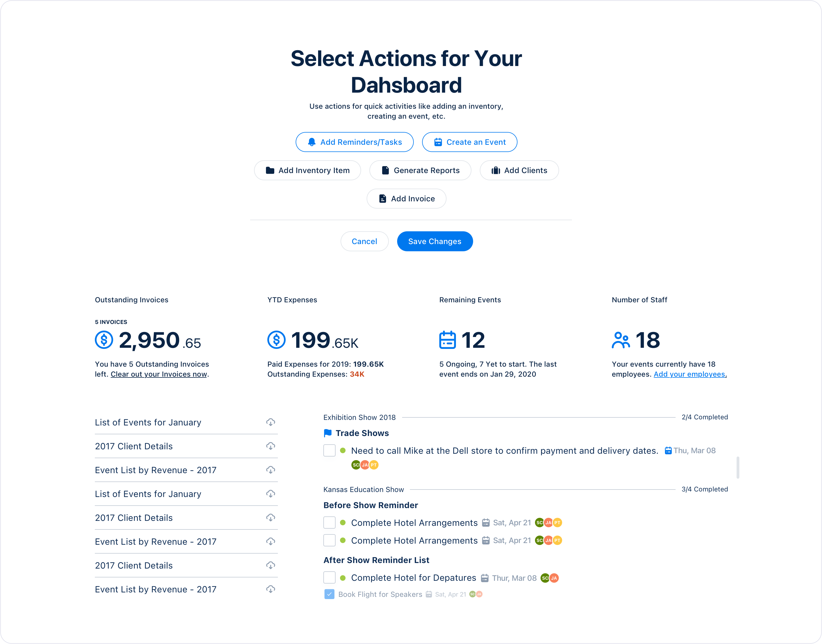Download the last Event List by Revenue - 2017
The height and width of the screenshot is (644, 822).
[x=270, y=589]
